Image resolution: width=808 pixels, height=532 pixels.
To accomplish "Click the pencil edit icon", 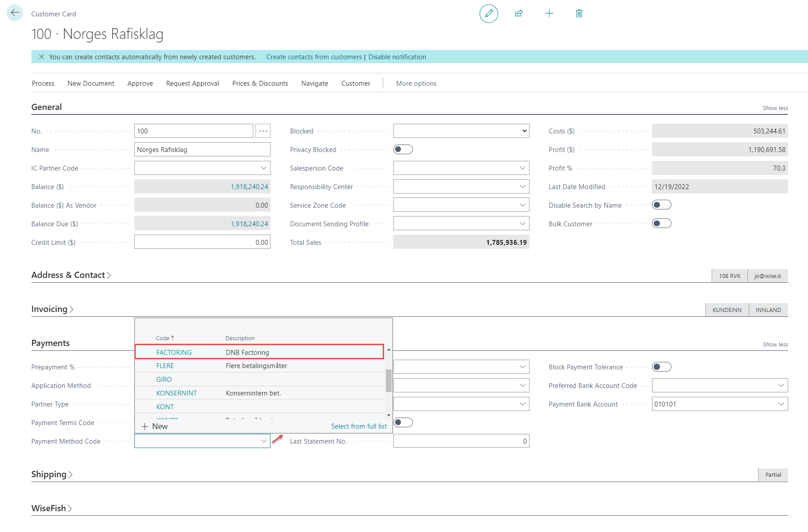I will [x=488, y=14].
